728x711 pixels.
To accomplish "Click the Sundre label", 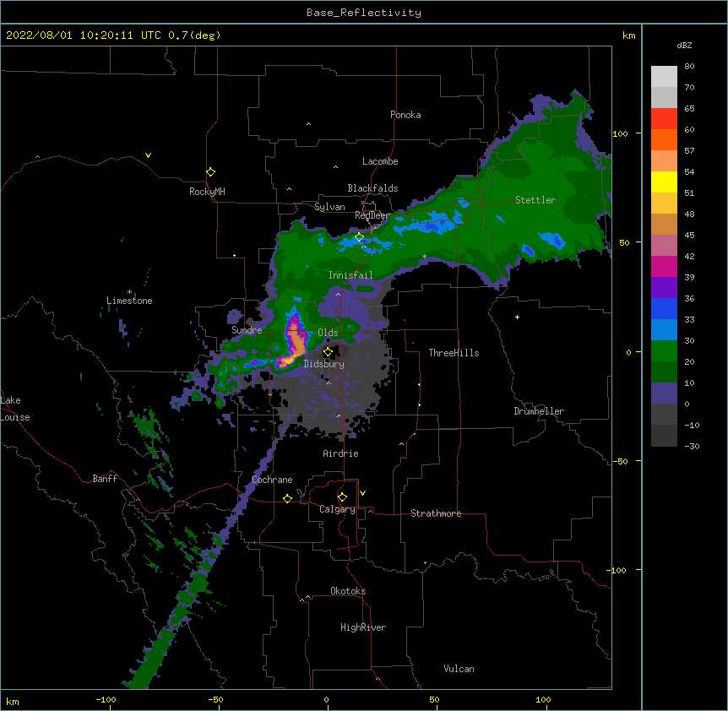I will point(247,330).
